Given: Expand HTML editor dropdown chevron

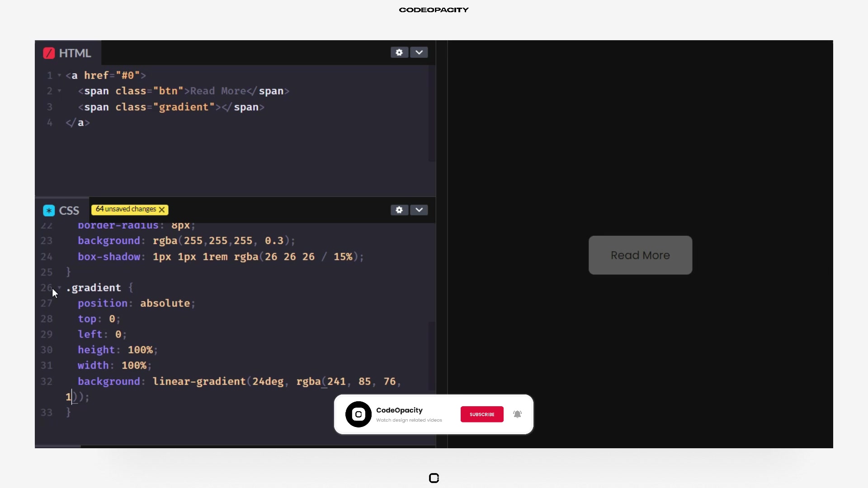Looking at the screenshot, I should tap(419, 52).
